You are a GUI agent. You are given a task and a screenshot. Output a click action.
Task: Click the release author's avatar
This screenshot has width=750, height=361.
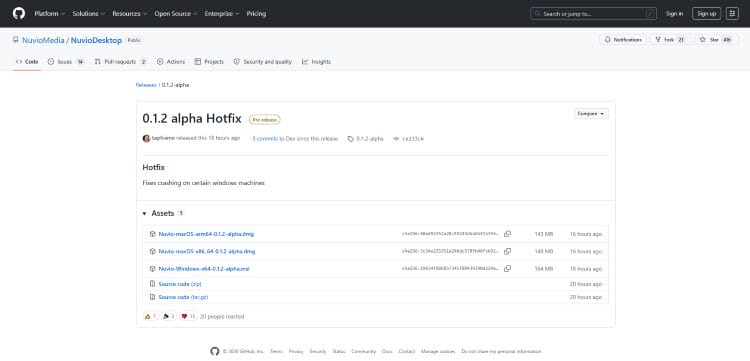coord(146,139)
